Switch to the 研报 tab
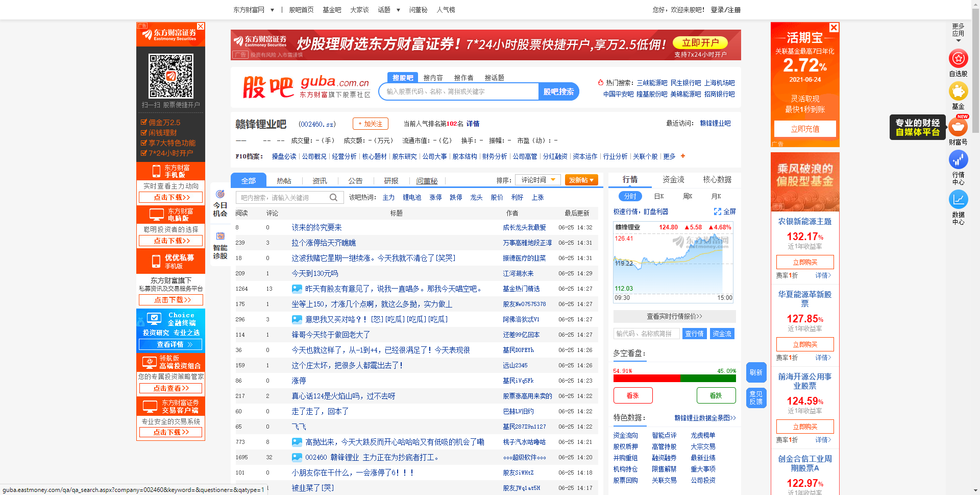This screenshot has height=495, width=980. [391, 181]
